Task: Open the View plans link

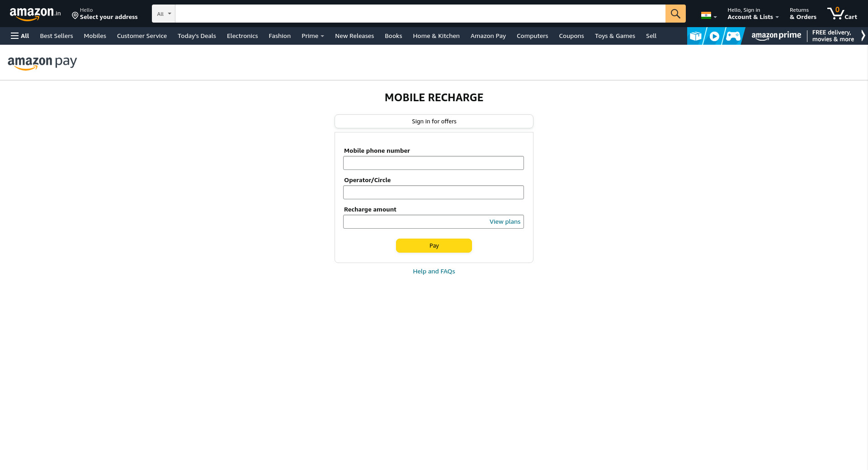Action: click(x=505, y=221)
